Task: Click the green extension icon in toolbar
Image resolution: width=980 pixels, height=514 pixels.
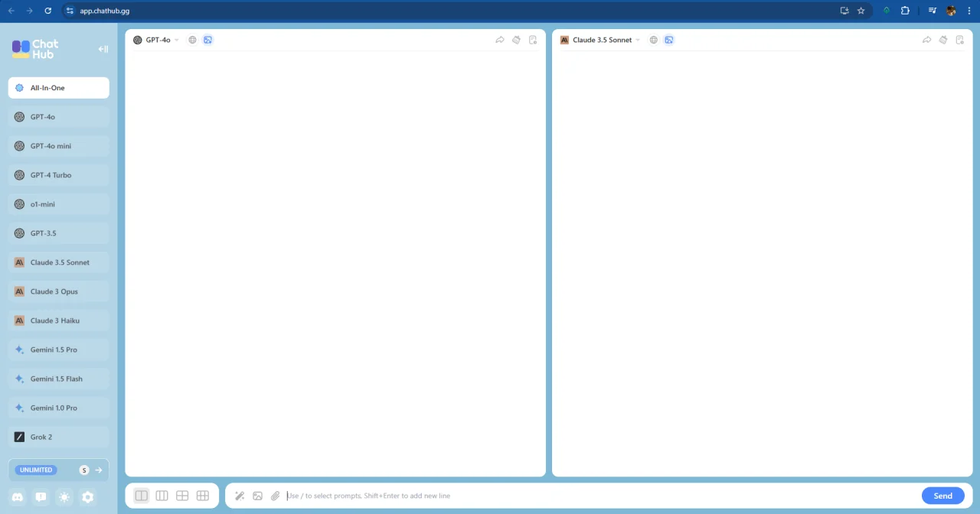Action: point(887,11)
